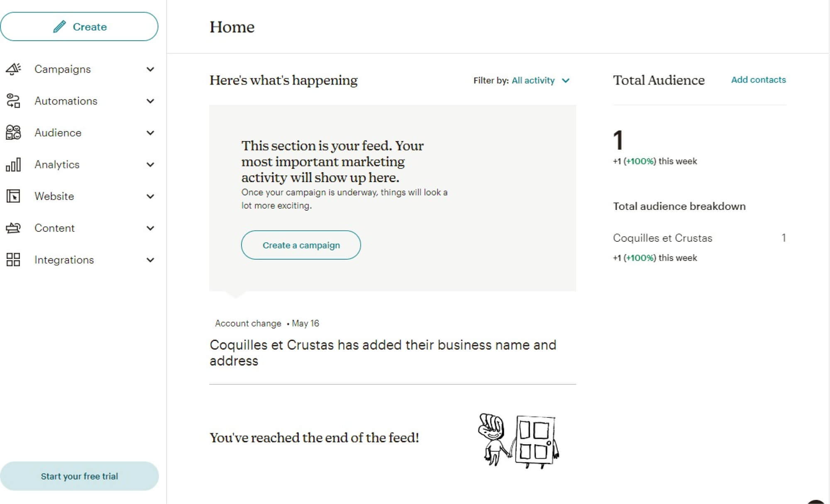Expand the Analytics menu chevron
Image resolution: width=830 pixels, height=504 pixels.
click(150, 164)
